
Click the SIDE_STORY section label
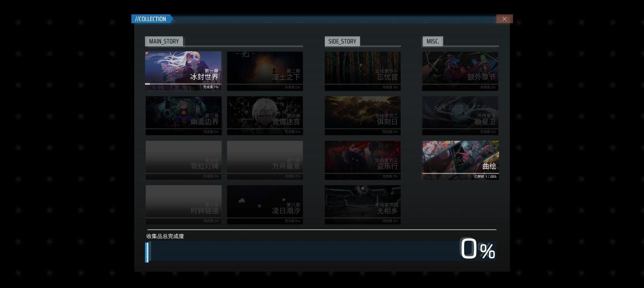pyautogui.click(x=342, y=42)
